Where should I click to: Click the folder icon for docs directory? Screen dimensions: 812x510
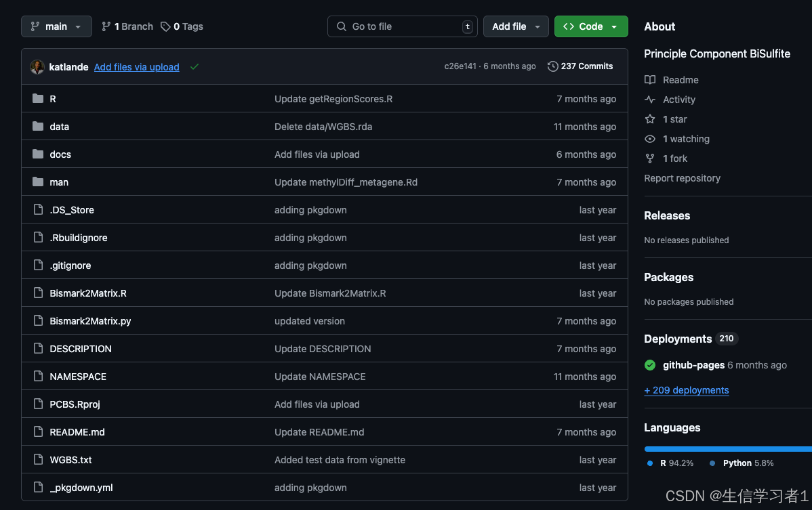(38, 154)
